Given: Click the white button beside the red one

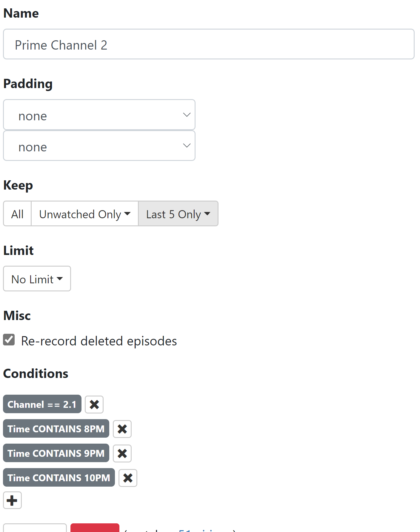Looking at the screenshot, I should 35,528.
